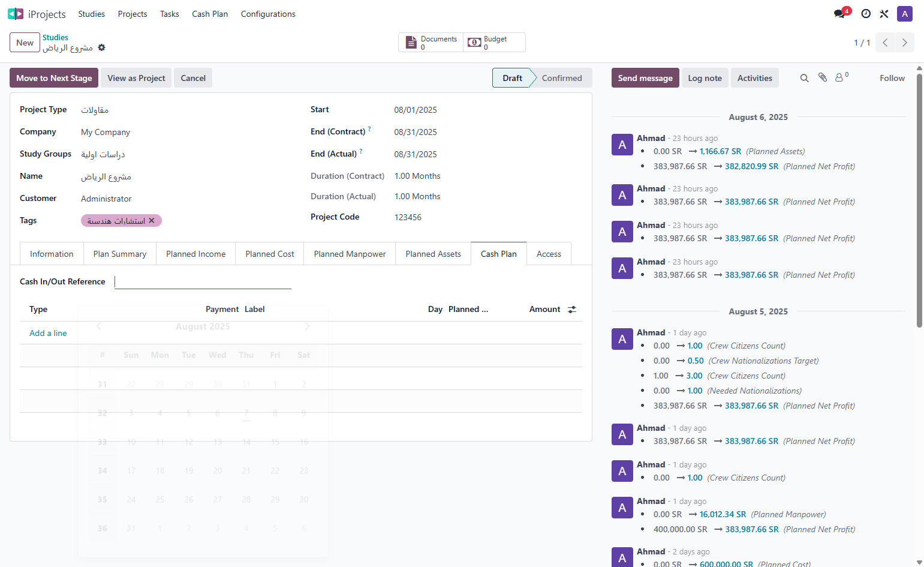Screen dimensions: 924x567
Task: Click the Add a line link
Action: (48, 333)
